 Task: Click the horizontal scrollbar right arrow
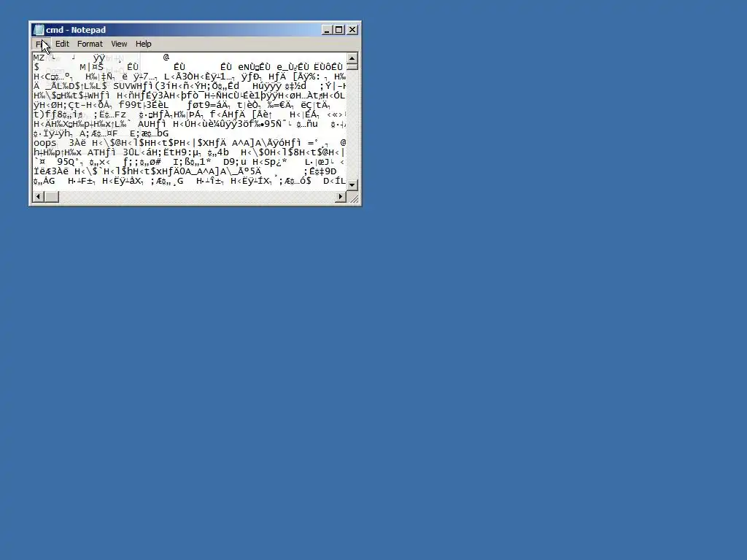click(341, 196)
